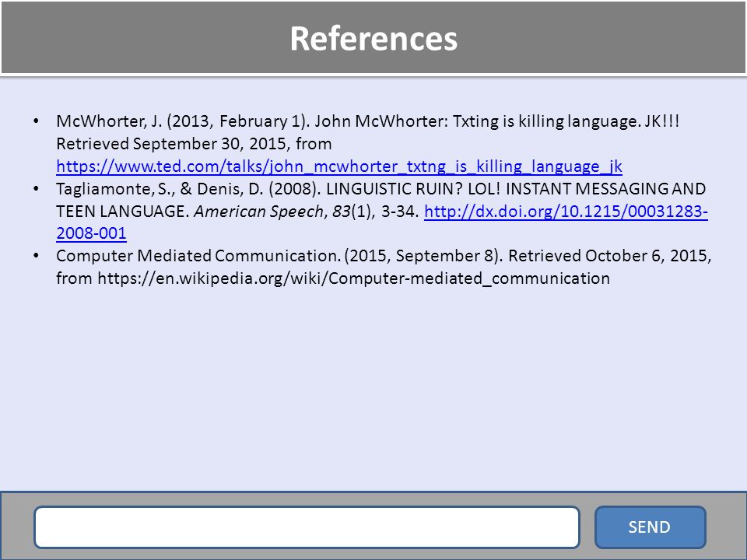Click 'Retrieved September 30, 2015, from'

tap(194, 143)
